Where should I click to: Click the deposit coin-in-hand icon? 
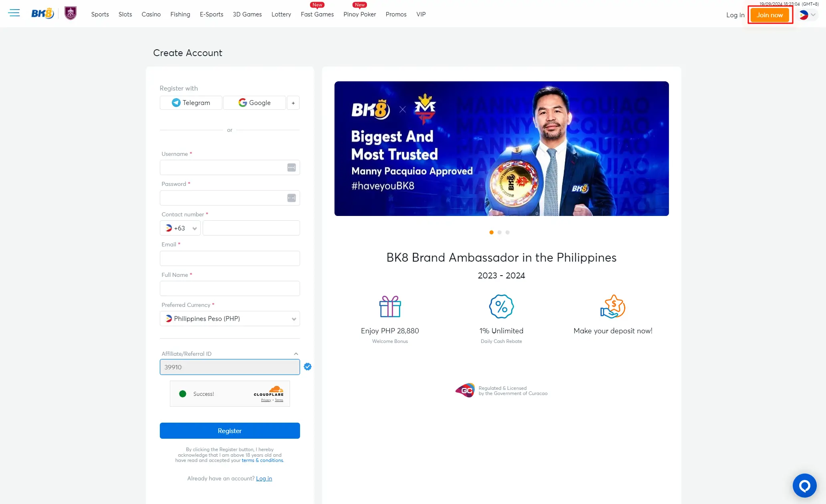612,306
